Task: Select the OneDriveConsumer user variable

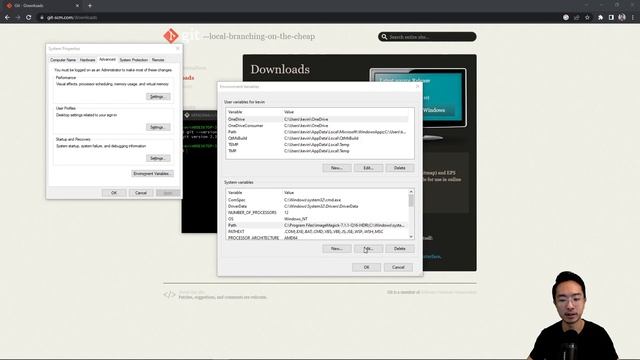Action: point(317,126)
